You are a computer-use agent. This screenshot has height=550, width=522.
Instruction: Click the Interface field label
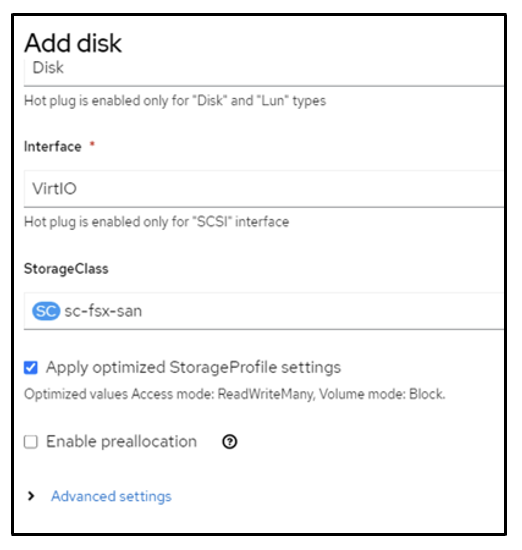click(x=53, y=147)
